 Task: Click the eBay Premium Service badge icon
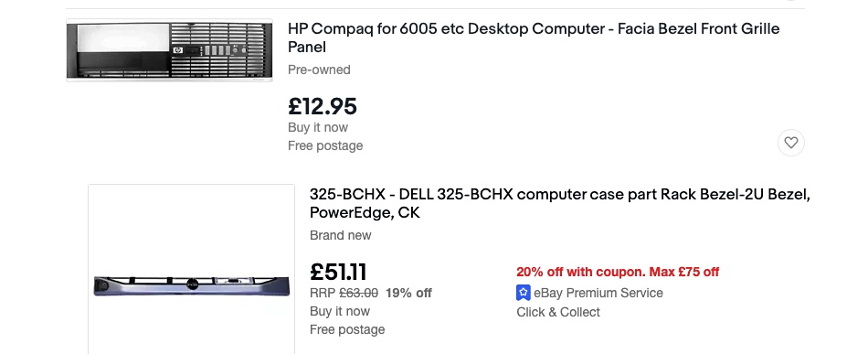pos(524,293)
